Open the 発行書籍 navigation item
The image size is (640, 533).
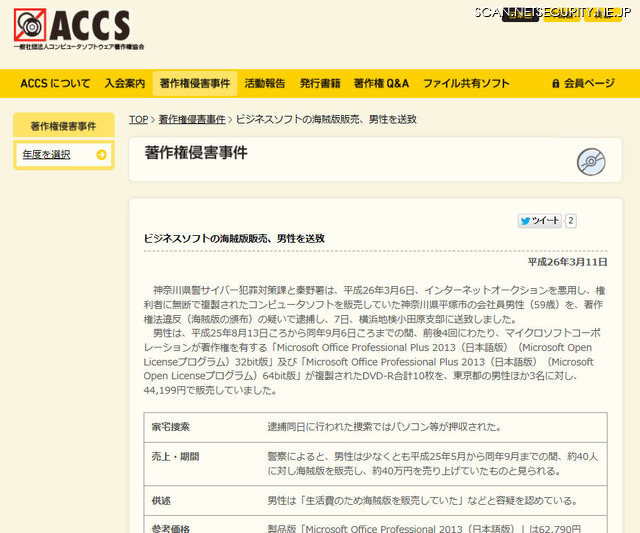coord(320,84)
